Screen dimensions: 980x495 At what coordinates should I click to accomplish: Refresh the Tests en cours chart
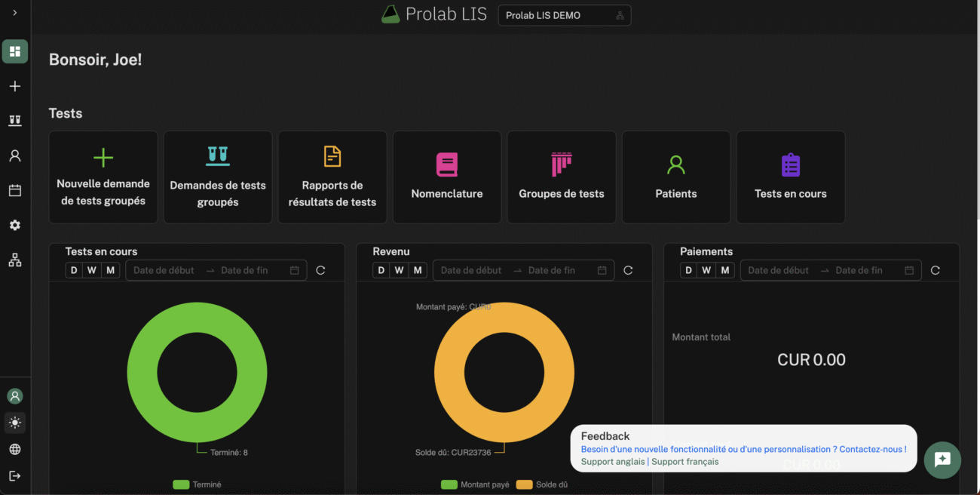320,270
